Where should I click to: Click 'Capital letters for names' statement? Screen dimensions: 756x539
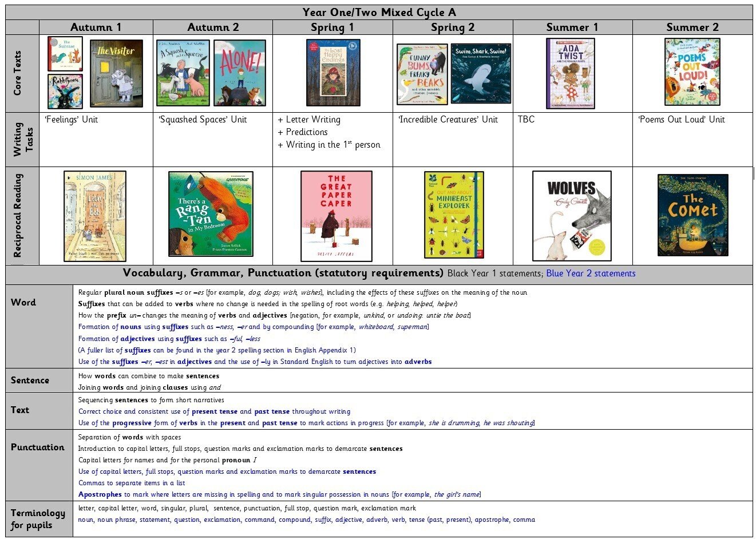click(x=168, y=460)
